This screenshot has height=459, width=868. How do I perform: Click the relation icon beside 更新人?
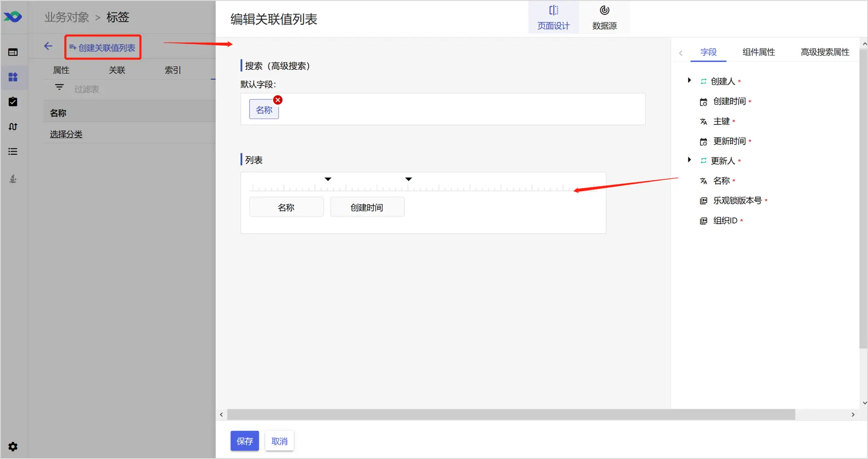click(703, 161)
